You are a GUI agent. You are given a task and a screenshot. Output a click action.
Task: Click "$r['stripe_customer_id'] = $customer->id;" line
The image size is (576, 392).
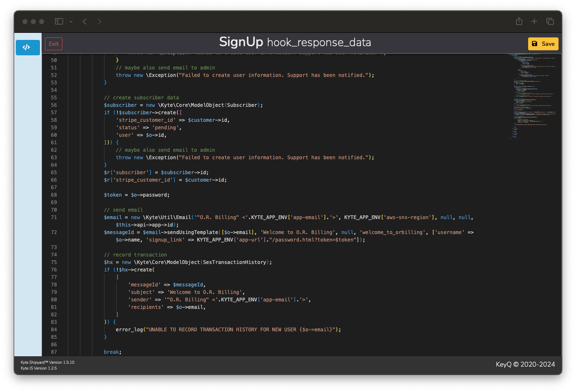pos(165,180)
